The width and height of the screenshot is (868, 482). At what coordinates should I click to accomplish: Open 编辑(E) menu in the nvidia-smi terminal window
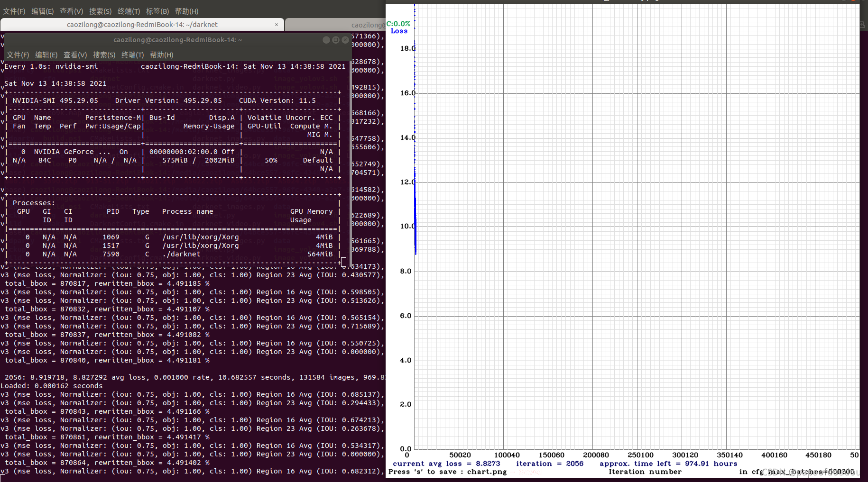46,55
